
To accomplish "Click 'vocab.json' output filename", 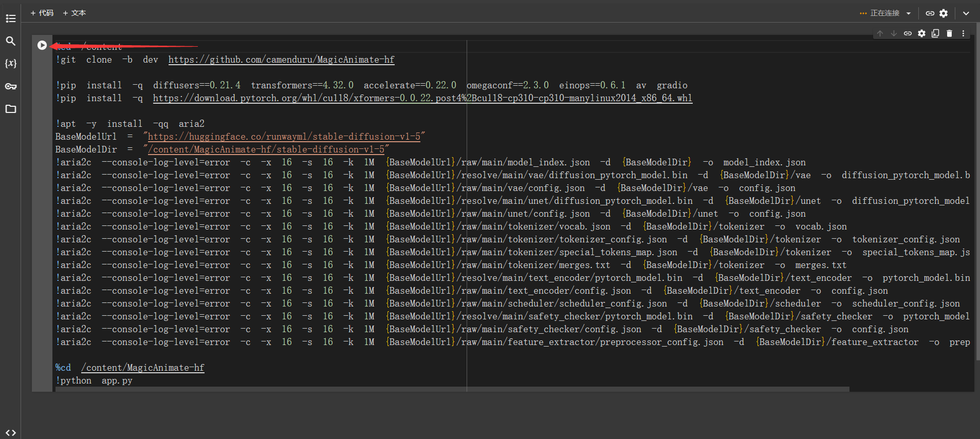I will click(821, 226).
